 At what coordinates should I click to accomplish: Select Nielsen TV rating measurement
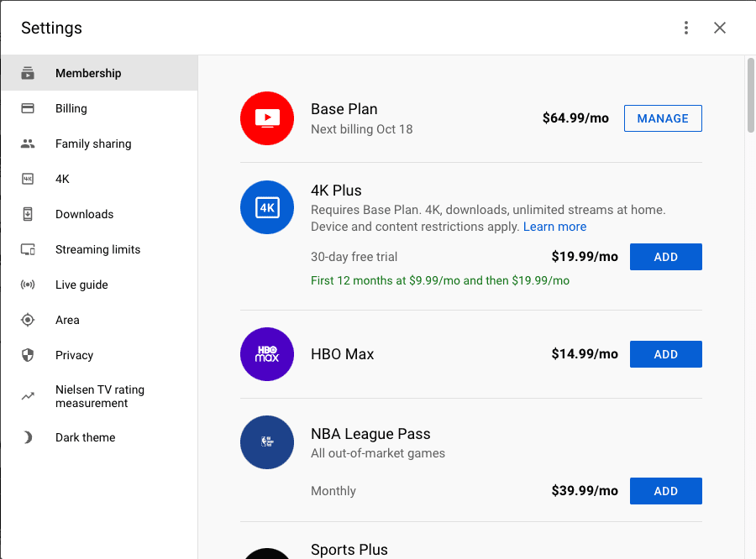pos(99,396)
